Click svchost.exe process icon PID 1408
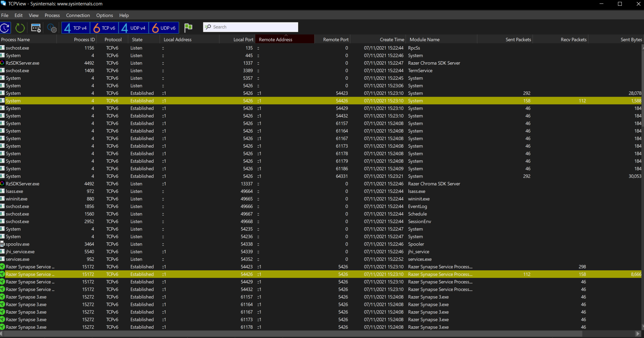The image size is (644, 338). point(2,71)
